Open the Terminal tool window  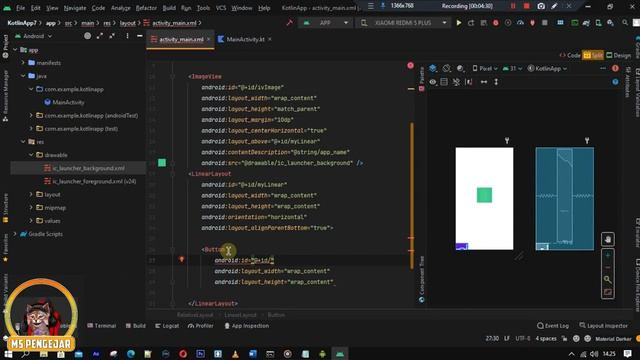coord(102,326)
